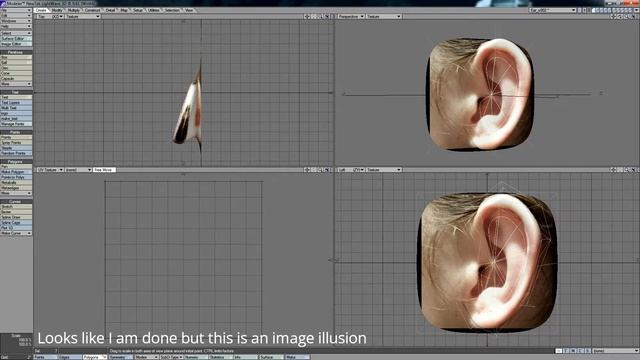Click the maximize icon in the UV Texture viewport
The height and width of the screenshot is (360, 640).
(x=327, y=170)
